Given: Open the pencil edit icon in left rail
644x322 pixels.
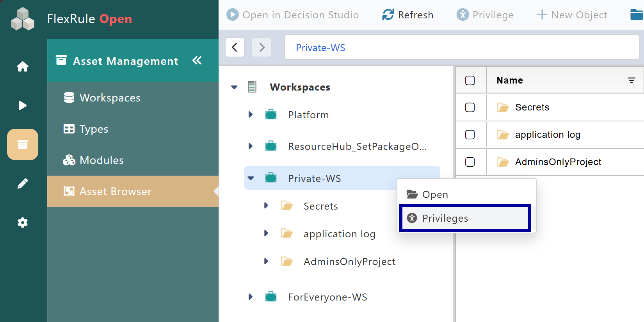Looking at the screenshot, I should point(23,183).
